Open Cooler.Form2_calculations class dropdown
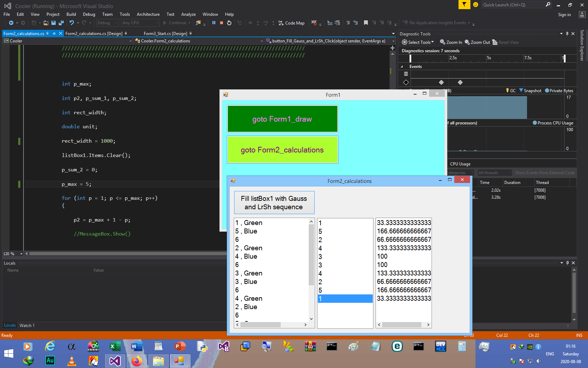Viewport: 588px width, 368px height. pos(199,41)
